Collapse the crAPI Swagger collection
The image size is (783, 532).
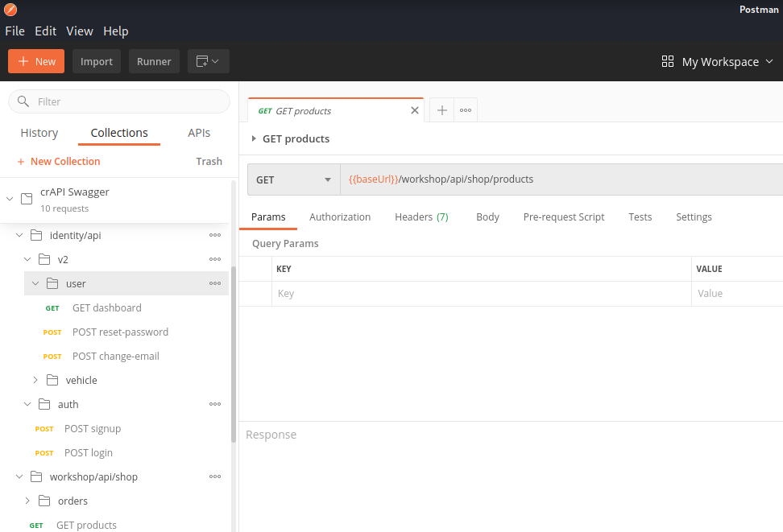pyautogui.click(x=10, y=199)
